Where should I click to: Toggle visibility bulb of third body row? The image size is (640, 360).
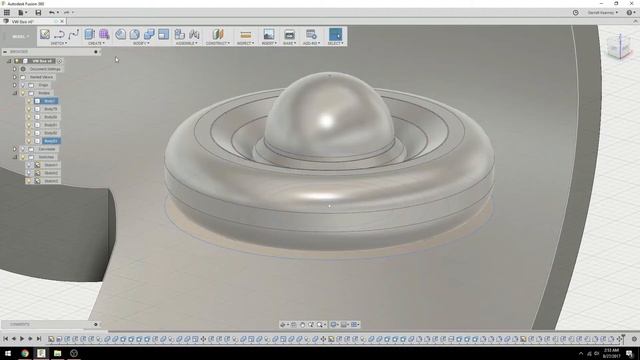pos(29,117)
